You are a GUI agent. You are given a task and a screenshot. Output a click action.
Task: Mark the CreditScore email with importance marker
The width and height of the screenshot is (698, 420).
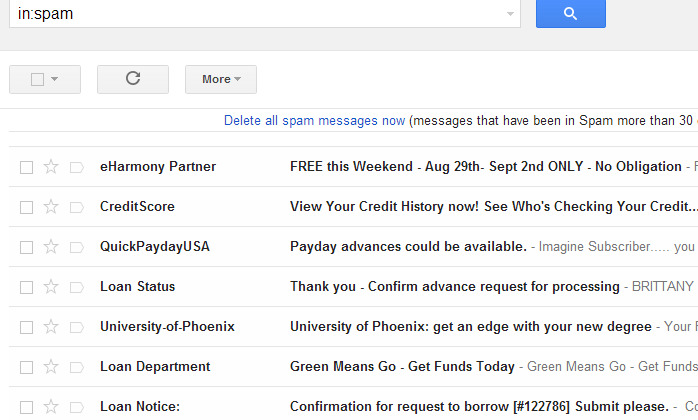click(x=77, y=208)
